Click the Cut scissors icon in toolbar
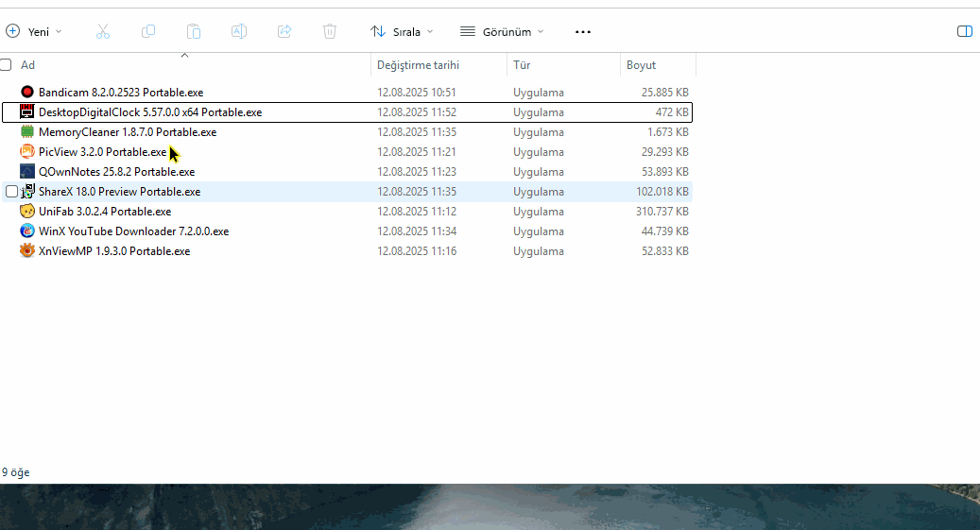 (103, 31)
